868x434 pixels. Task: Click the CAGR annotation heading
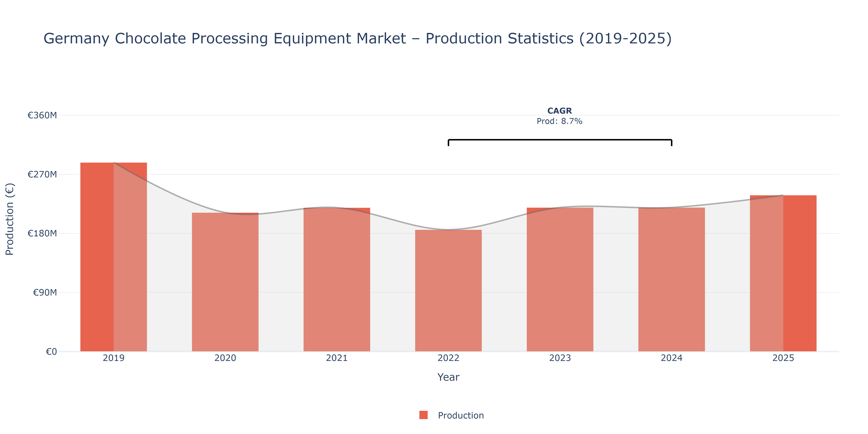(559, 111)
